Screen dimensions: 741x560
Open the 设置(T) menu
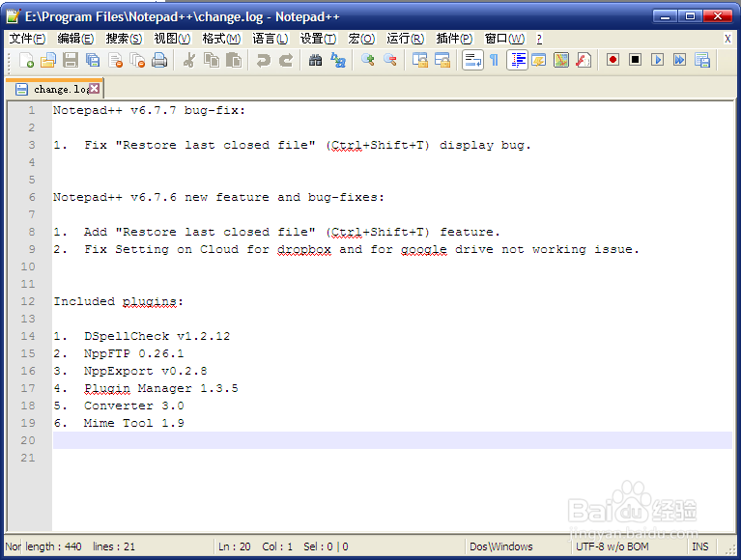click(319, 39)
